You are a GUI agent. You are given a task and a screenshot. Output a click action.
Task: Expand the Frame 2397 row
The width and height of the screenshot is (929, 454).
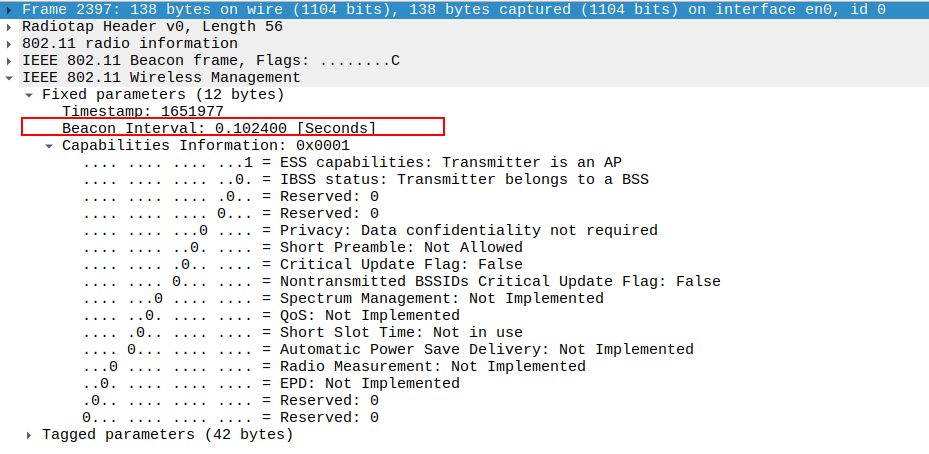click(x=10, y=9)
